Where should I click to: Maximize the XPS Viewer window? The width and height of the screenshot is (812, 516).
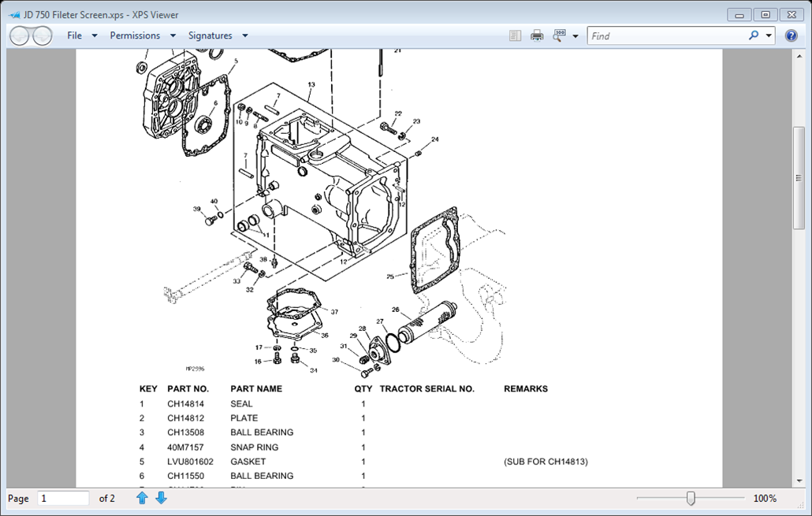click(765, 15)
